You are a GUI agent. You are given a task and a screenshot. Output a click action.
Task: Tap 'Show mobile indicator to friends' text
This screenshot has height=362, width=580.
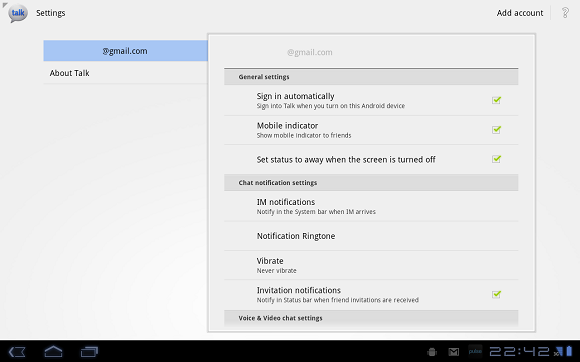tap(304, 135)
